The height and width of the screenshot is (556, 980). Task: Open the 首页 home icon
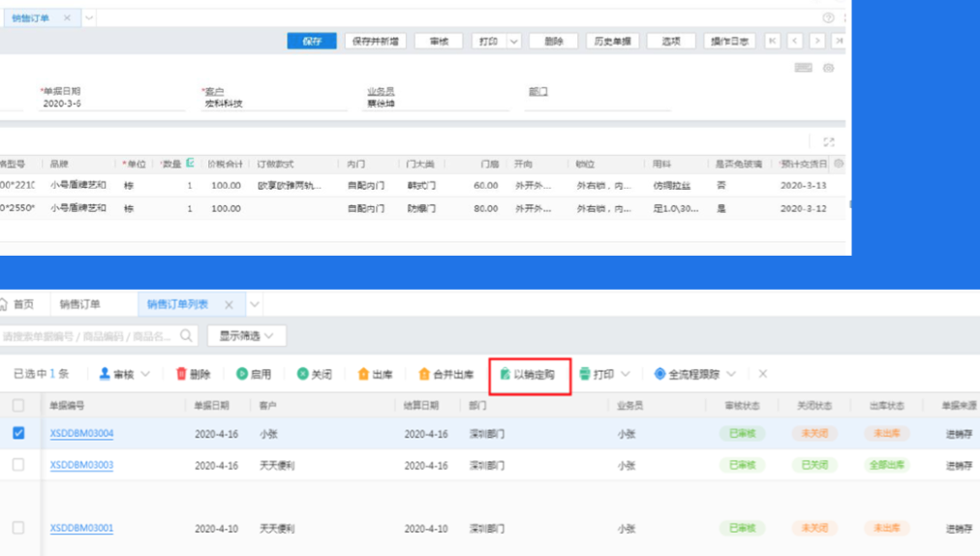(4, 304)
